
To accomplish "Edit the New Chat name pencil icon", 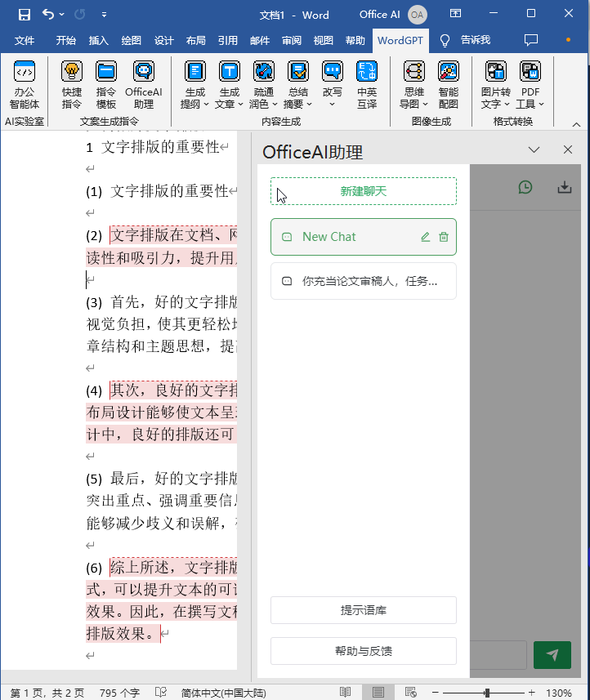I will [425, 237].
